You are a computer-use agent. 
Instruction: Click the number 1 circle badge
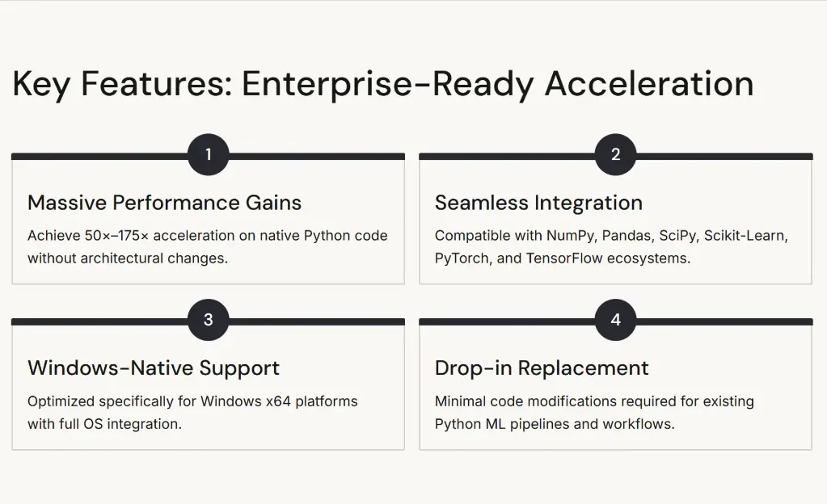click(208, 154)
